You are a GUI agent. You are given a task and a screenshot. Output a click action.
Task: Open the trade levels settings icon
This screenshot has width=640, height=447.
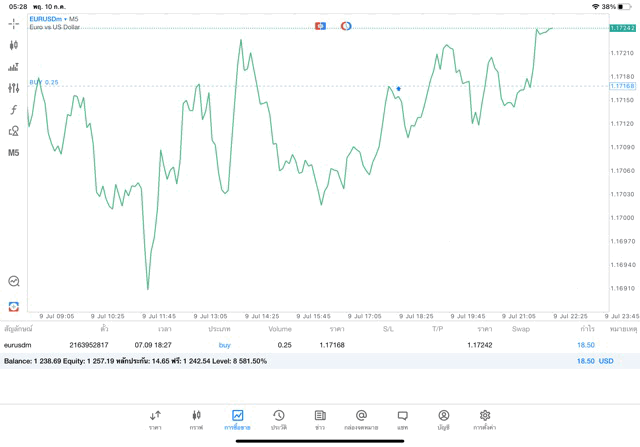point(14,67)
